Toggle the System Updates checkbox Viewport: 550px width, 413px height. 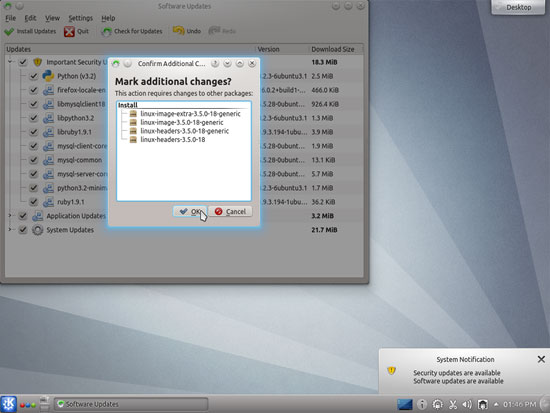23,230
